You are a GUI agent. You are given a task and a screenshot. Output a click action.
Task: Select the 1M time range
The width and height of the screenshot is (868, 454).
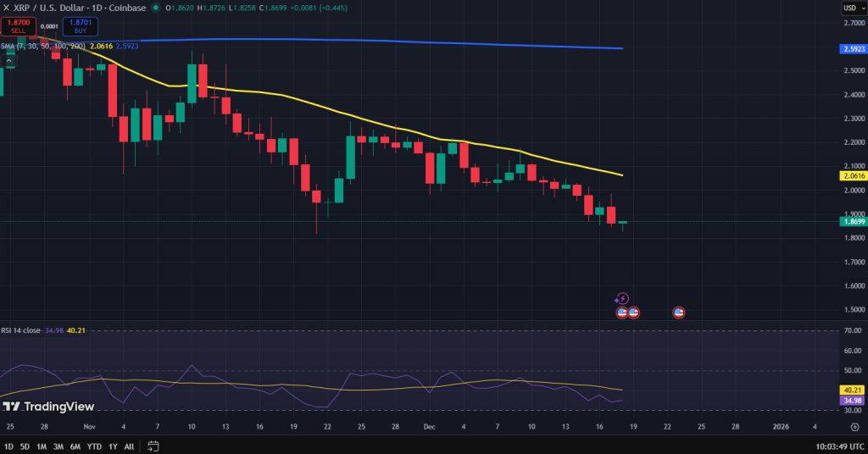[x=42, y=446]
